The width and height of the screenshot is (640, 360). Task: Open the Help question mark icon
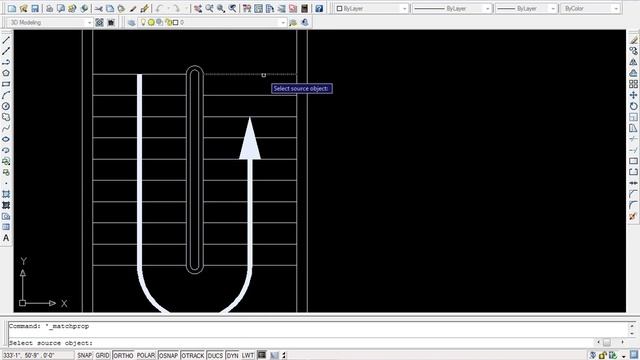coord(319,8)
